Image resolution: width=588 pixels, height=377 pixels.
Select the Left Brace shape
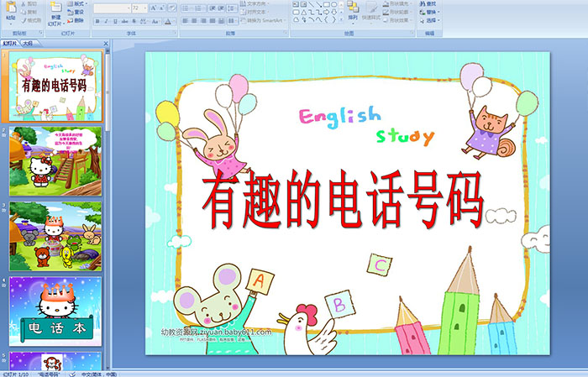tap(327, 19)
